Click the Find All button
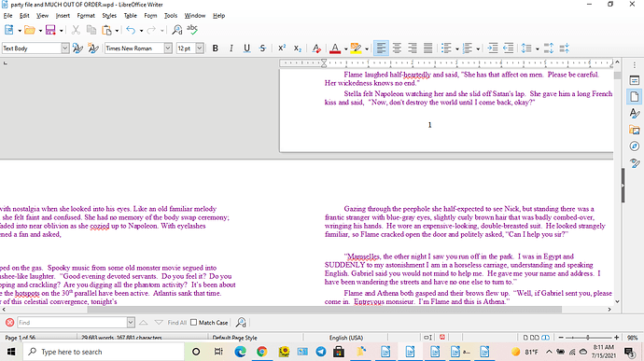Image resolution: width=644 pixels, height=361 pixels. click(x=177, y=323)
